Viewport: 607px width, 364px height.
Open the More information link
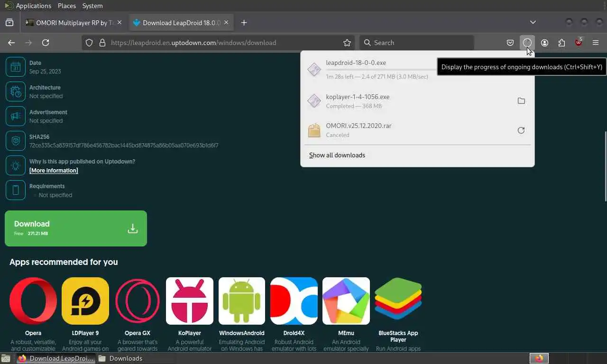point(54,171)
